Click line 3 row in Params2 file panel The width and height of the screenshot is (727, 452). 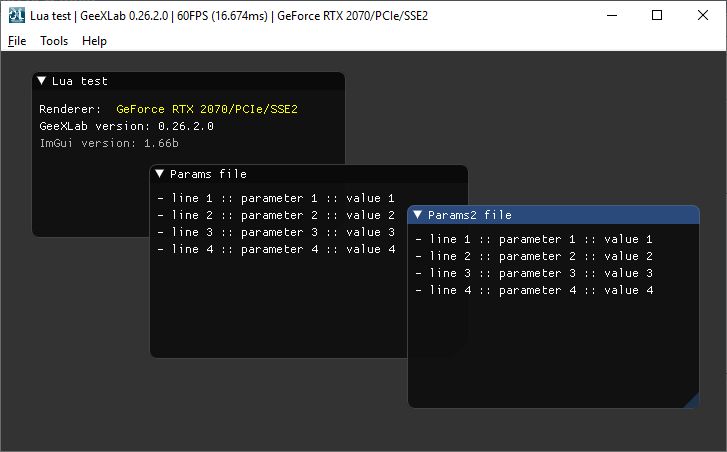click(x=534, y=274)
